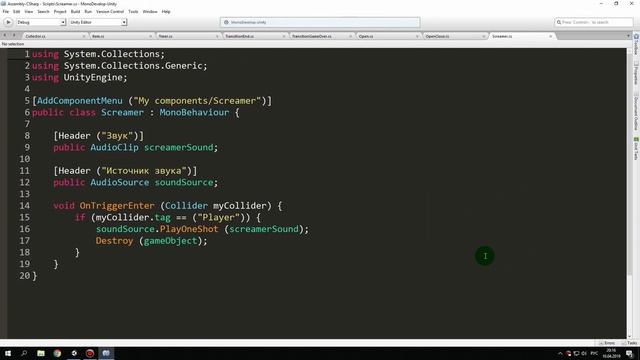The height and width of the screenshot is (360, 640).
Task: Click line number 20 in gutter
Action: (x=24, y=276)
